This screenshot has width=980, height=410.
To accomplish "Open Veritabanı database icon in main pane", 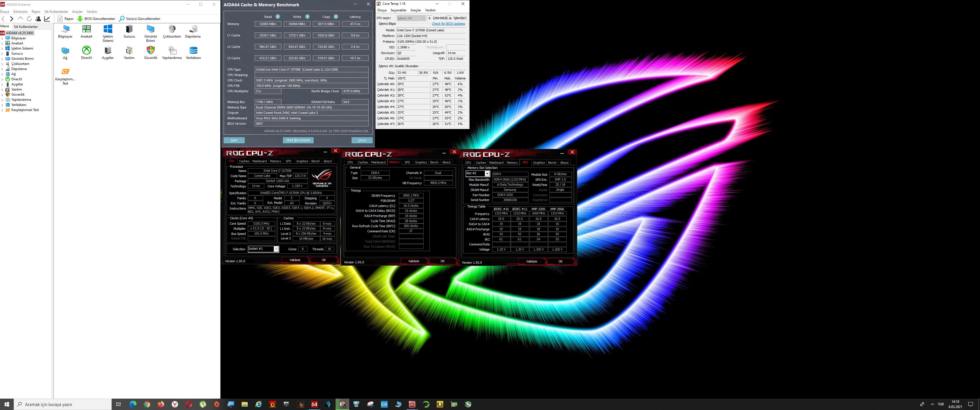I will pyautogui.click(x=193, y=53).
